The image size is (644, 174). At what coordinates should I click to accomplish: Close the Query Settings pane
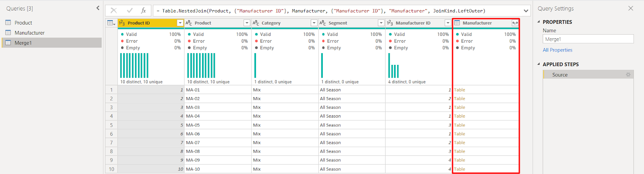631,8
